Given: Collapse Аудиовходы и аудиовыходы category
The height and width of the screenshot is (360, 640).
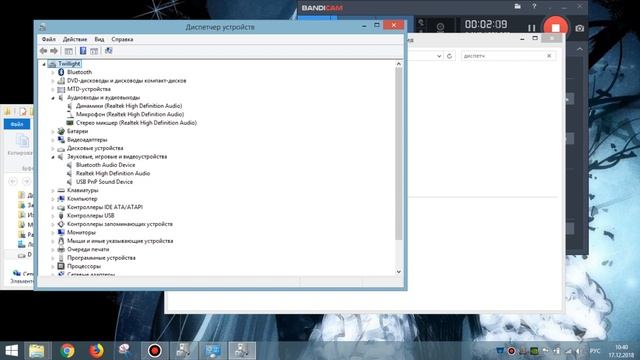Looking at the screenshot, I should tap(53, 98).
